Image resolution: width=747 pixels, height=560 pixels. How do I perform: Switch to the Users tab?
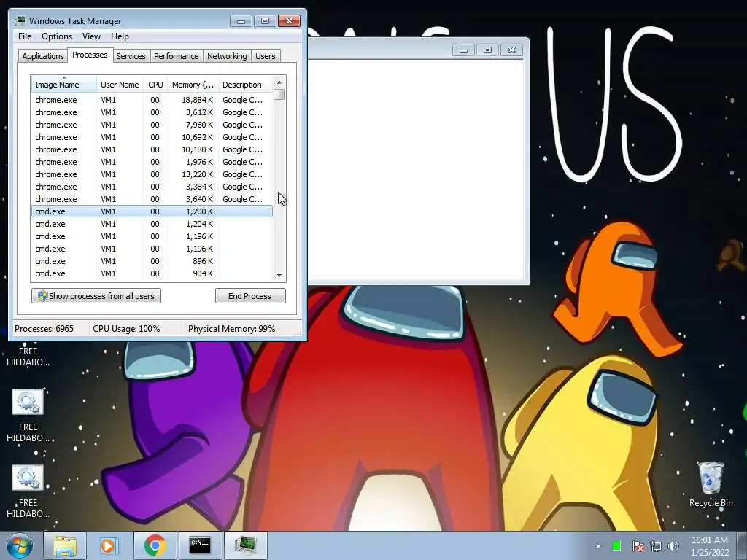[265, 56]
